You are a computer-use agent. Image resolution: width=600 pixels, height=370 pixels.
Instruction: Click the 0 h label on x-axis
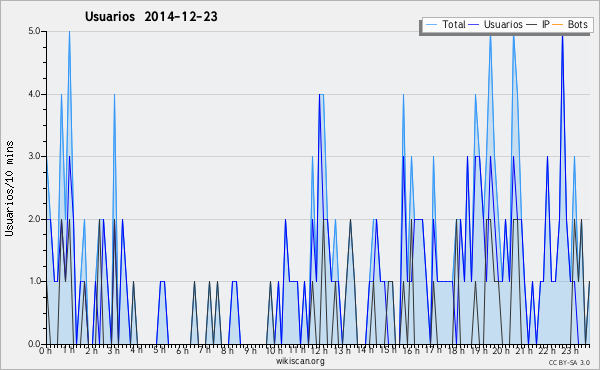(46, 350)
